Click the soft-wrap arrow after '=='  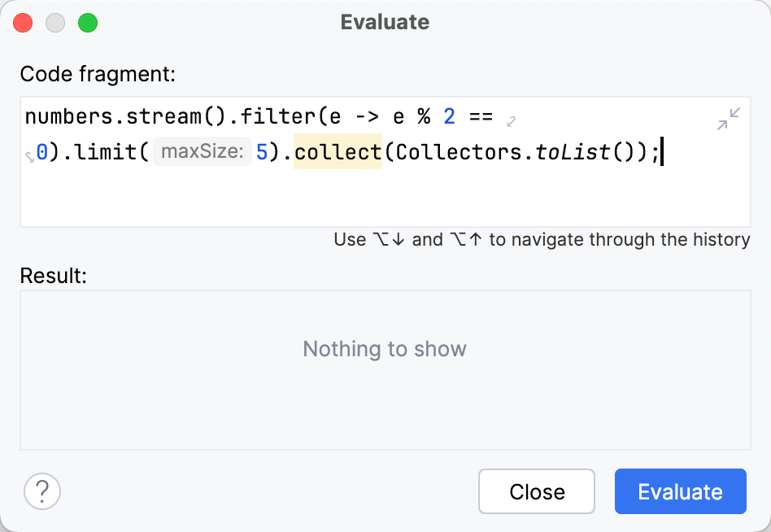point(512,121)
